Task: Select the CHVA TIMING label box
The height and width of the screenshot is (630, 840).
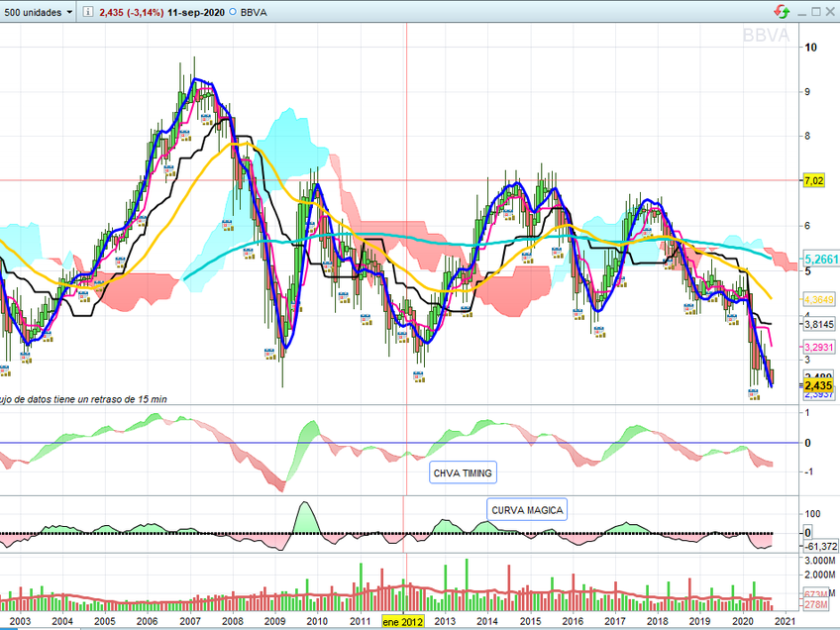Action: pos(463,472)
